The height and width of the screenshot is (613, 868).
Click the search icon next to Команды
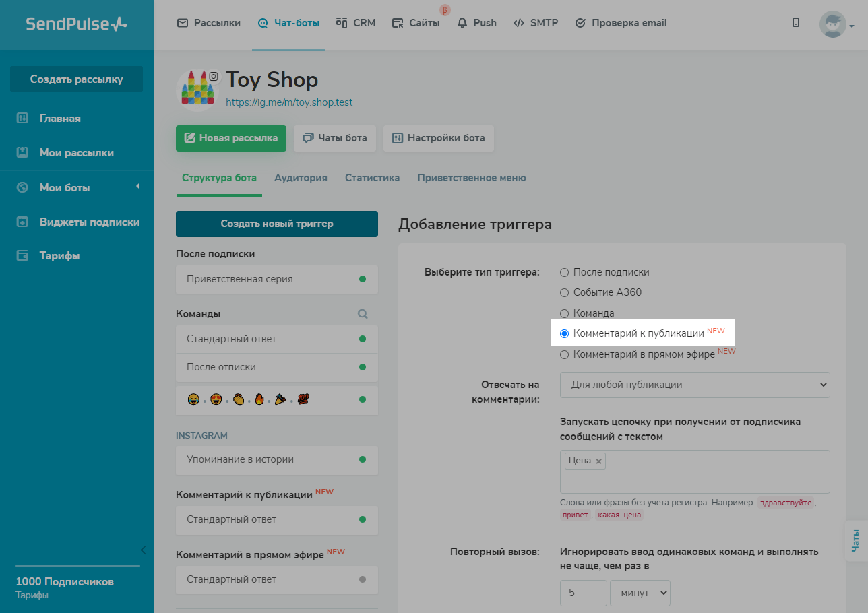point(363,314)
